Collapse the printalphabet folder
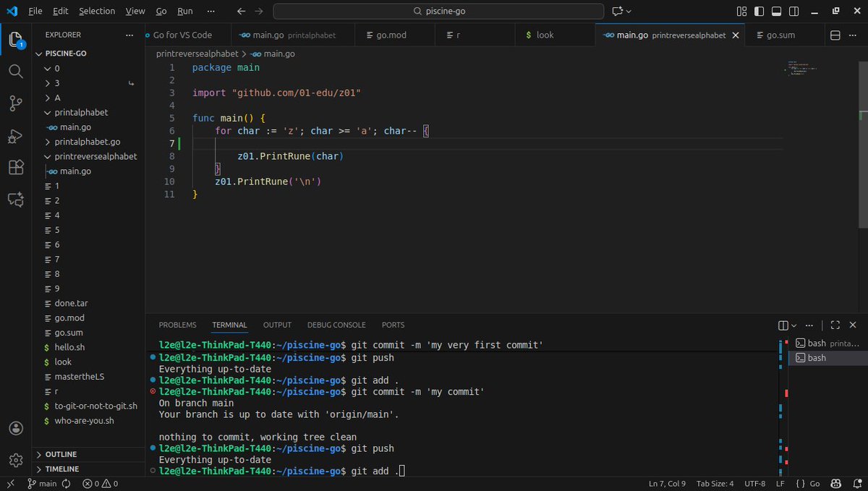Image resolution: width=868 pixels, height=491 pixels. pyautogui.click(x=48, y=112)
